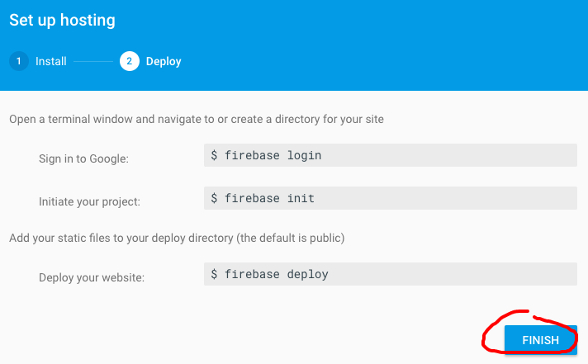Click the firebase deploy command box
The width and height of the screenshot is (588, 364).
pyautogui.click(x=390, y=274)
